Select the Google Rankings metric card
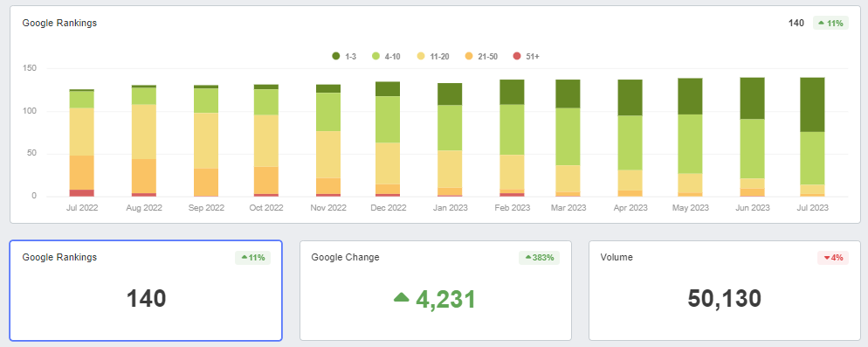Image resolution: width=868 pixels, height=347 pixels. pos(146,290)
